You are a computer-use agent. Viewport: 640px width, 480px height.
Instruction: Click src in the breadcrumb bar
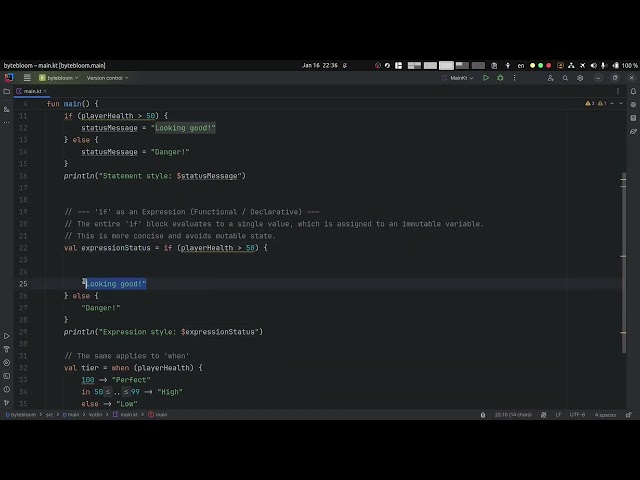tap(49, 415)
